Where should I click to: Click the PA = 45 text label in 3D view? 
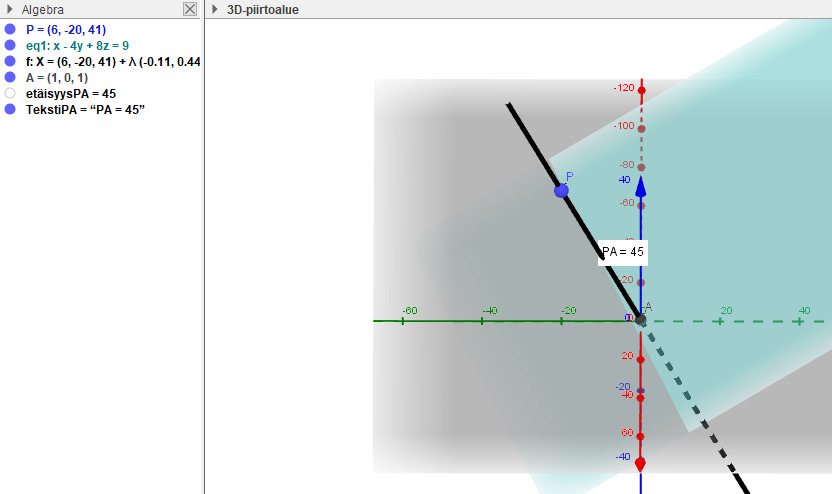click(x=623, y=252)
